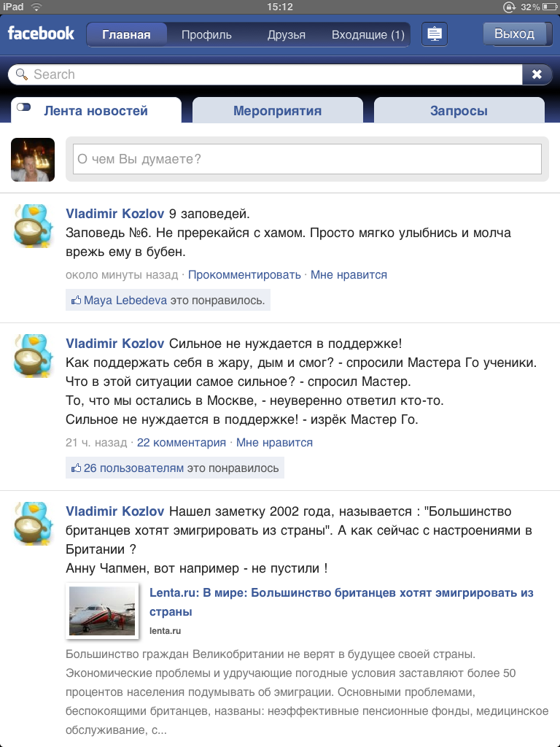The image size is (560, 747).
Task: Click avatar icon of the 9 заповедей post
Action: (x=33, y=226)
